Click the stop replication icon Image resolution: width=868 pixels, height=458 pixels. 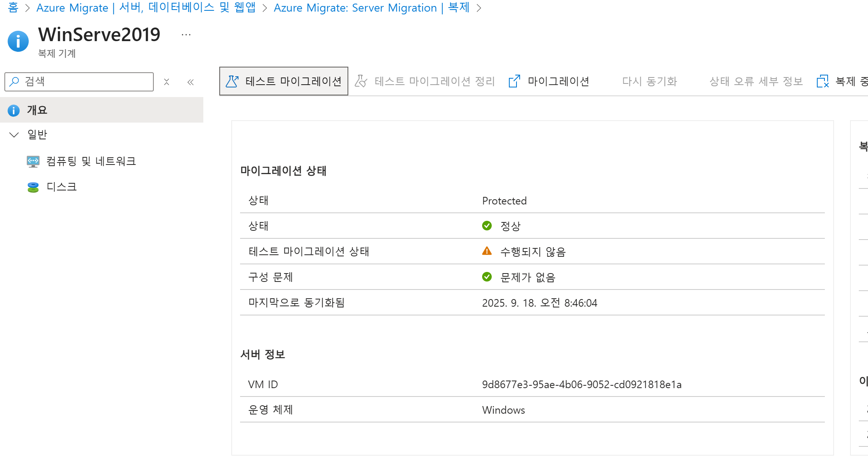click(x=822, y=81)
